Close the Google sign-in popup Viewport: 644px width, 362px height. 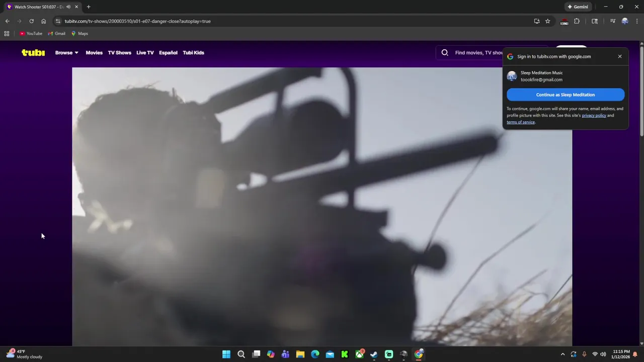click(x=620, y=56)
